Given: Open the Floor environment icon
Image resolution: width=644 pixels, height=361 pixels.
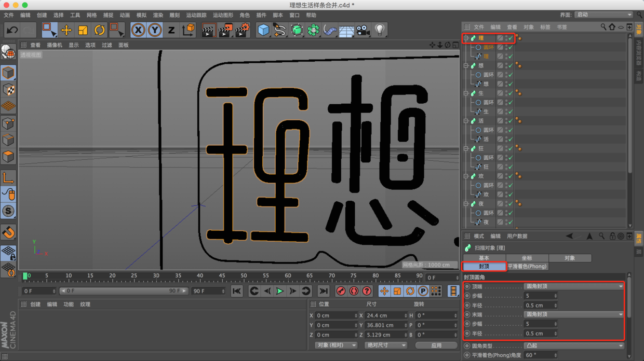Looking at the screenshot, I should click(346, 30).
